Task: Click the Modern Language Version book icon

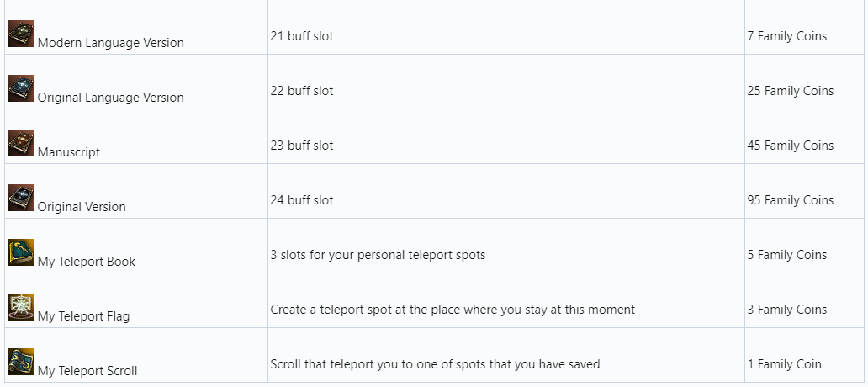Action: click(21, 34)
